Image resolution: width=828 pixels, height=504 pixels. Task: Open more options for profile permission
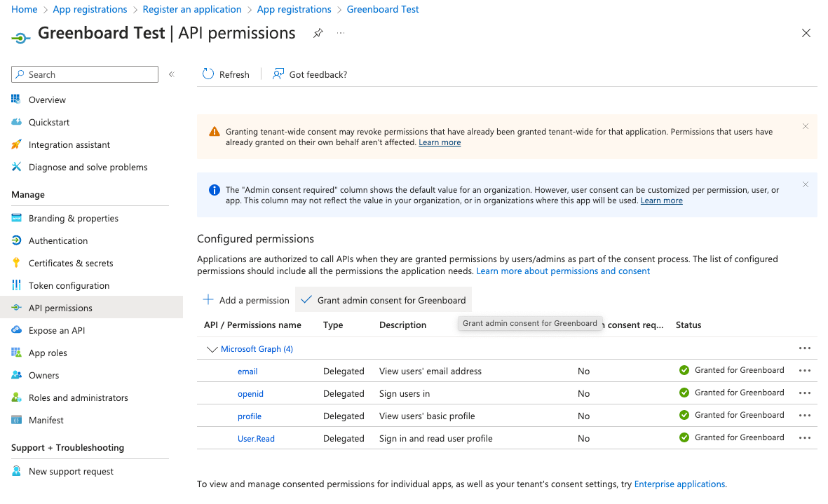pos(805,416)
